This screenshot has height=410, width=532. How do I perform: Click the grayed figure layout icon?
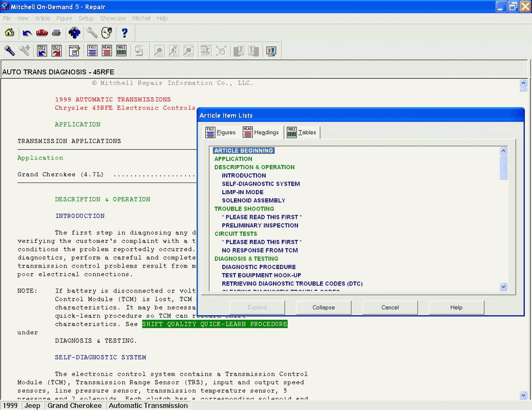206,51
